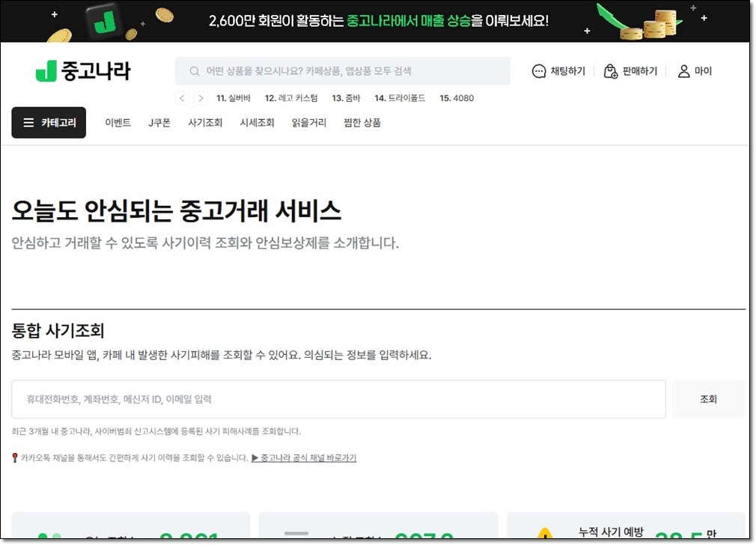This screenshot has height=545, width=756.
Task: Show previous trending keywords with left arrow
Action: coord(182,98)
